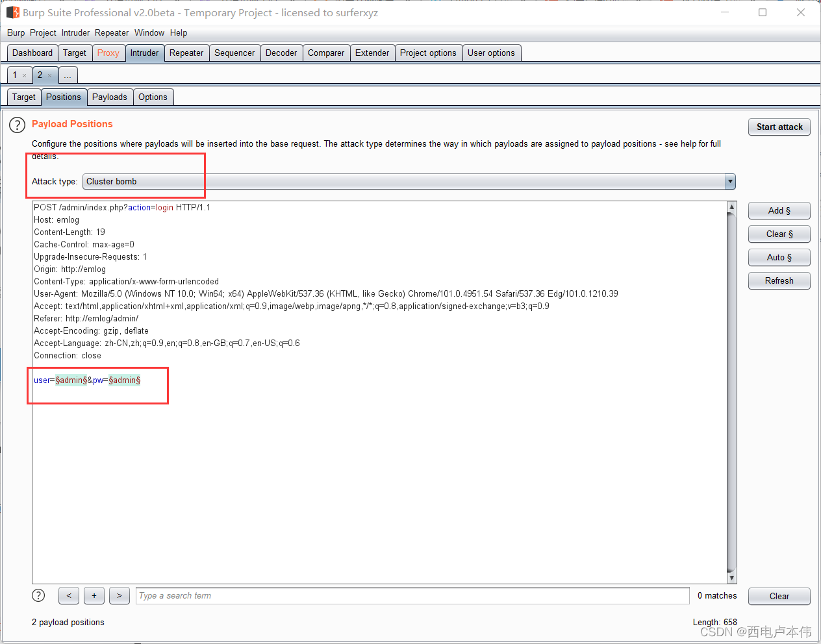The width and height of the screenshot is (821, 644).
Task: Switch to the top-level Target tab
Action: pyautogui.click(x=75, y=53)
